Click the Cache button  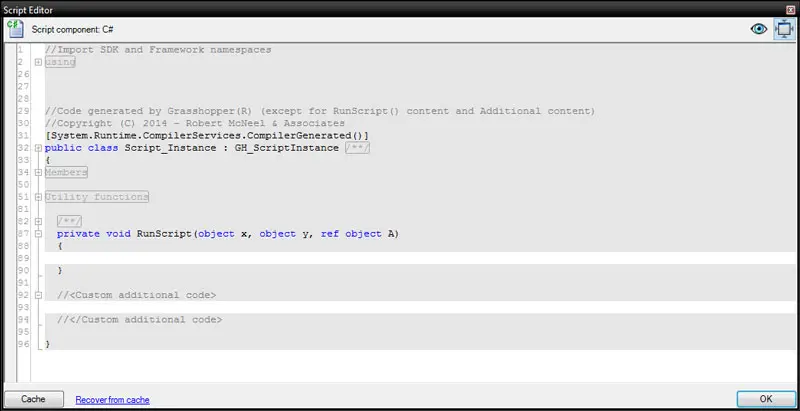coord(34,399)
